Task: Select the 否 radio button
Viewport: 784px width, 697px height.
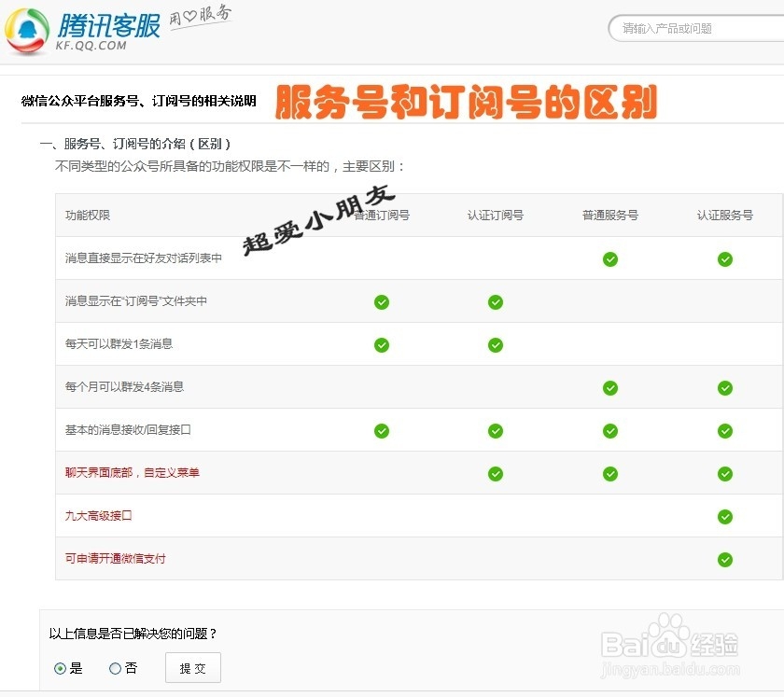Action: click(115, 668)
